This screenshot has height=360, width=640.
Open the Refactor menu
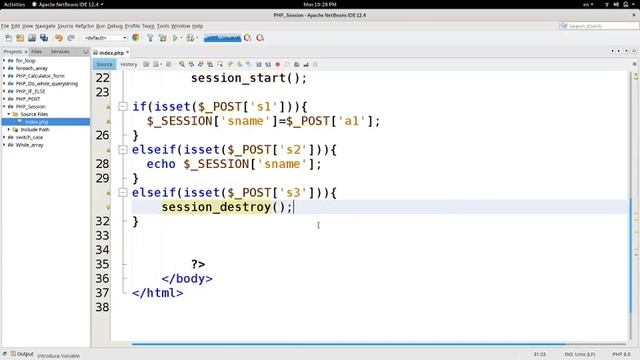[84, 26]
